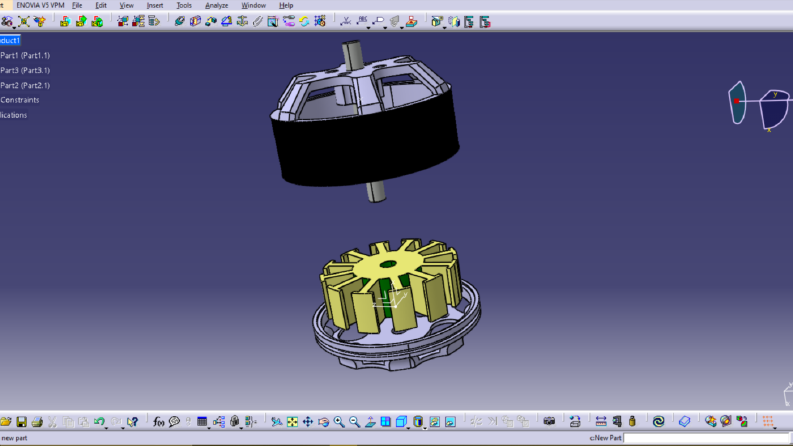793x446 pixels.
Task: Click the Capture camera icon
Action: point(549,421)
